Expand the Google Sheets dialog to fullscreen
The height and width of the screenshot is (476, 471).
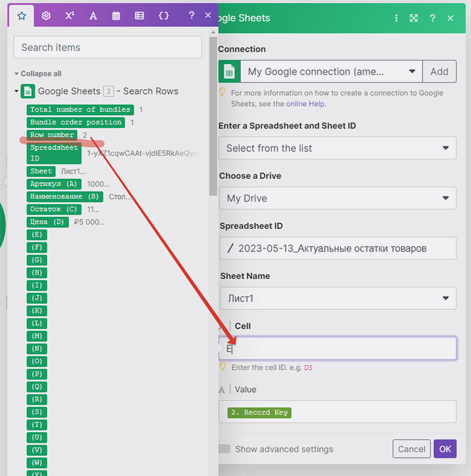pos(414,18)
